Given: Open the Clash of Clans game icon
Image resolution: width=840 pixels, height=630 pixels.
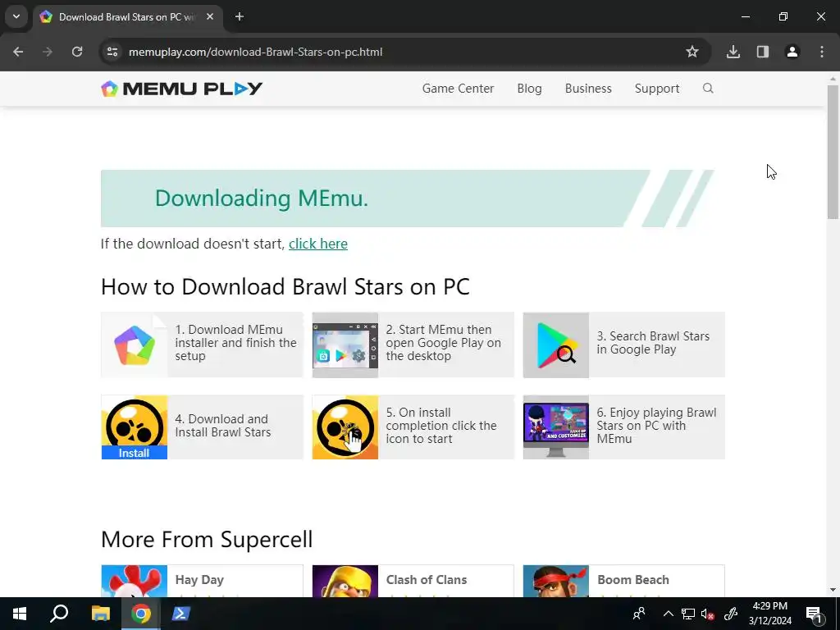Looking at the screenshot, I should [345, 582].
